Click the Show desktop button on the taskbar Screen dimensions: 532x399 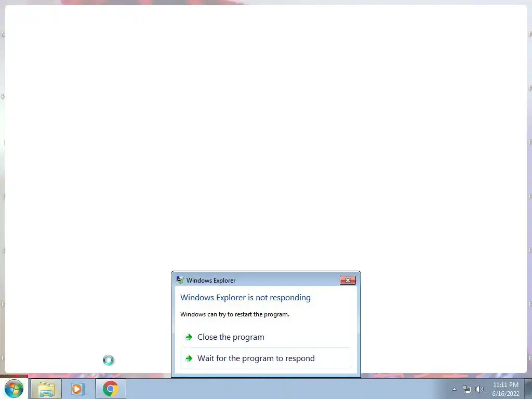point(528,389)
